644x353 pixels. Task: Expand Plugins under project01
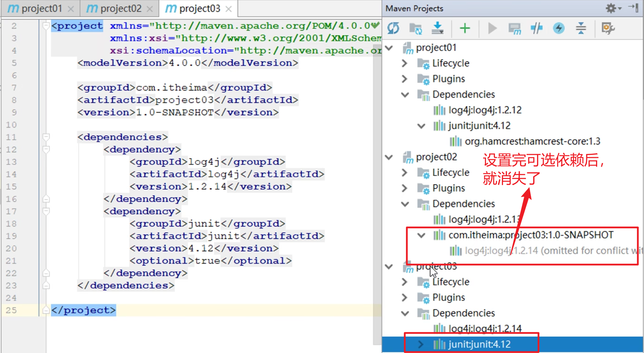pos(404,79)
